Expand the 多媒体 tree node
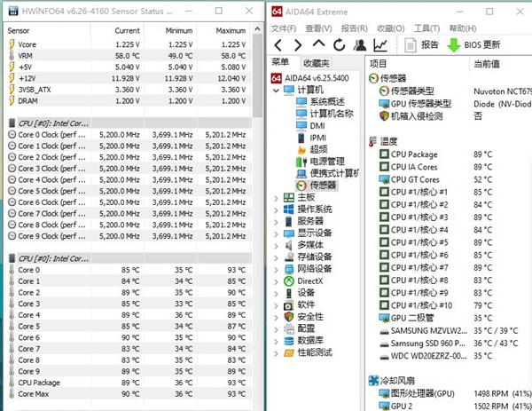This screenshot has height=411, width=532. tap(276, 245)
